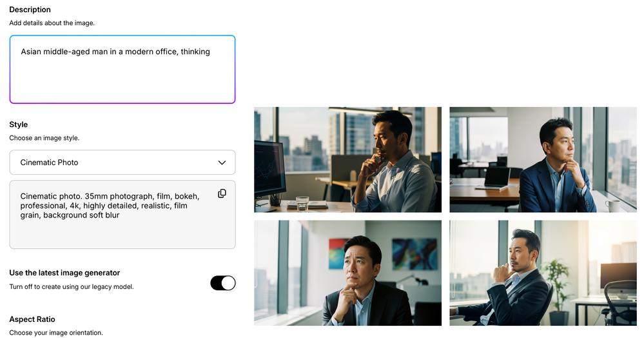Copy the Cinematic Photo style prompt text
Viewport: 644px width, 338px height.
(x=222, y=194)
